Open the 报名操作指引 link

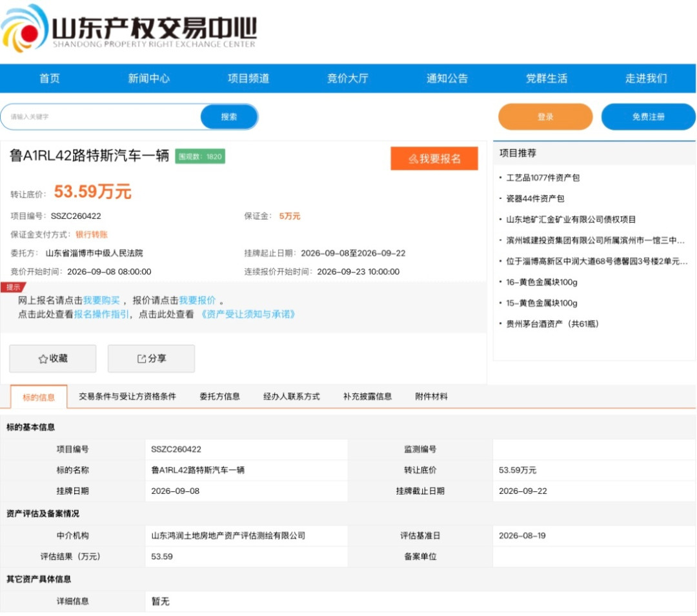coord(101,314)
